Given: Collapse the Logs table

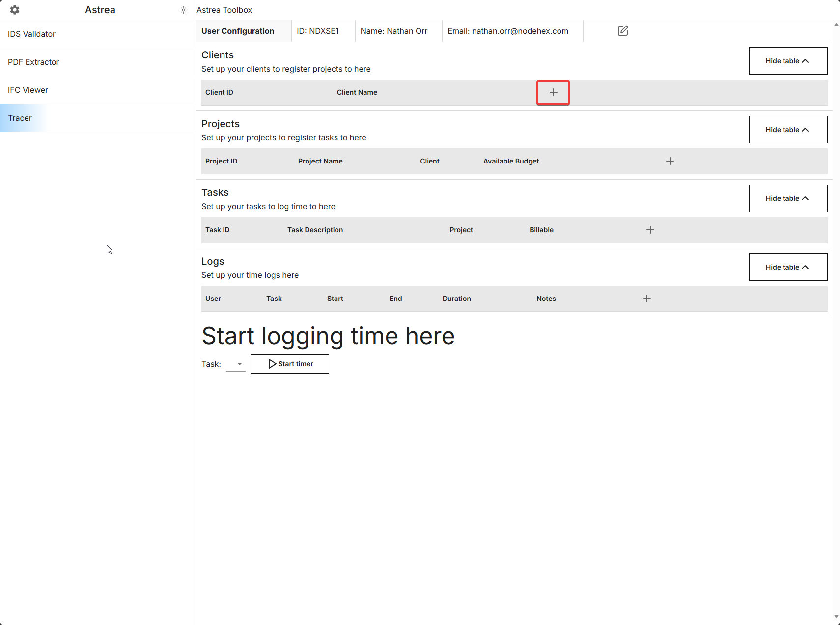Looking at the screenshot, I should 787,267.
